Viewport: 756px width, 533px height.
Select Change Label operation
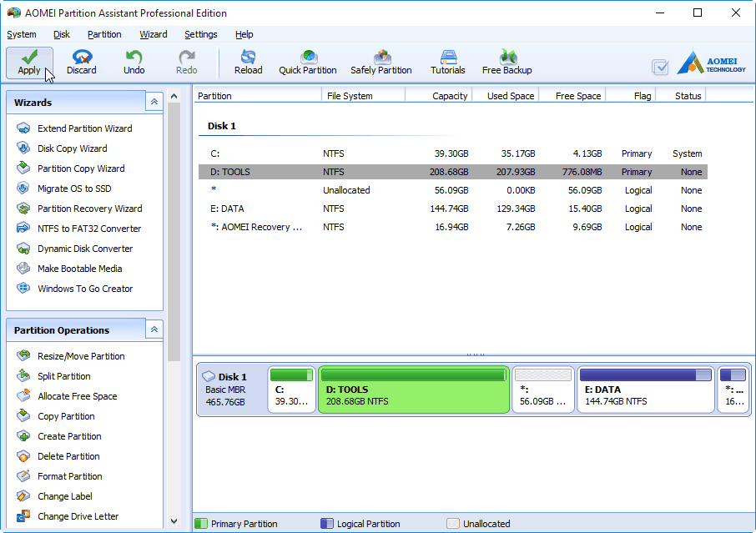tap(54, 496)
